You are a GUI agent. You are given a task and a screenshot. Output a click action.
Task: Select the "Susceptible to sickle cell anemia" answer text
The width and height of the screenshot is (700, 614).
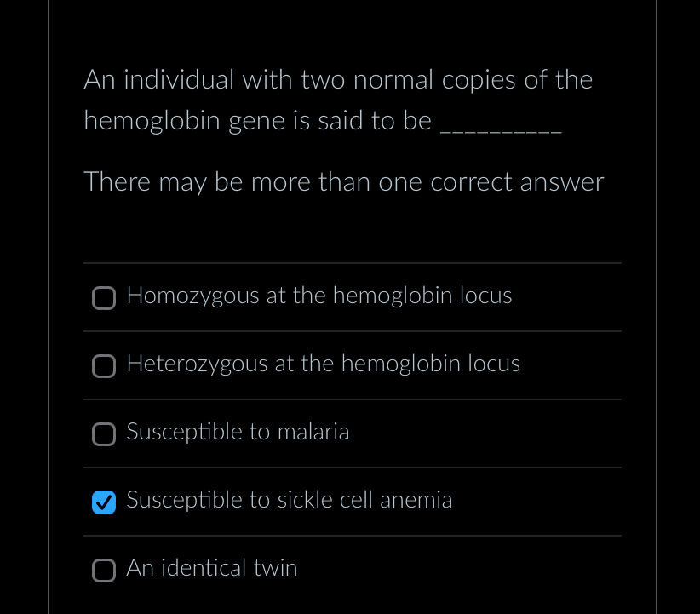(290, 502)
